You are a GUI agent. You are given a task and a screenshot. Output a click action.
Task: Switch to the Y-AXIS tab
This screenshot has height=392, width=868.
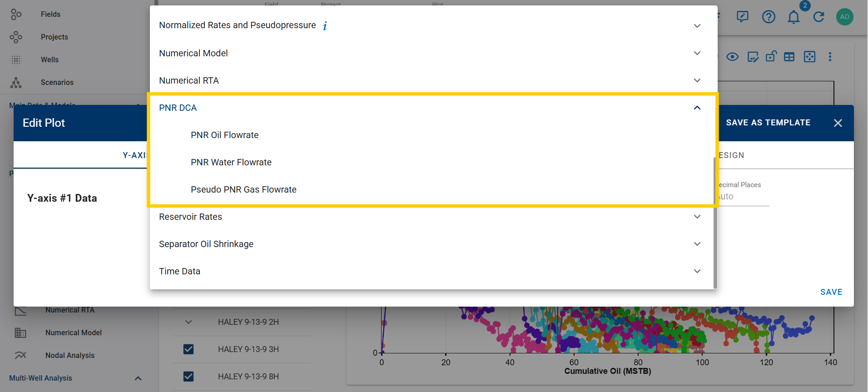(x=135, y=155)
